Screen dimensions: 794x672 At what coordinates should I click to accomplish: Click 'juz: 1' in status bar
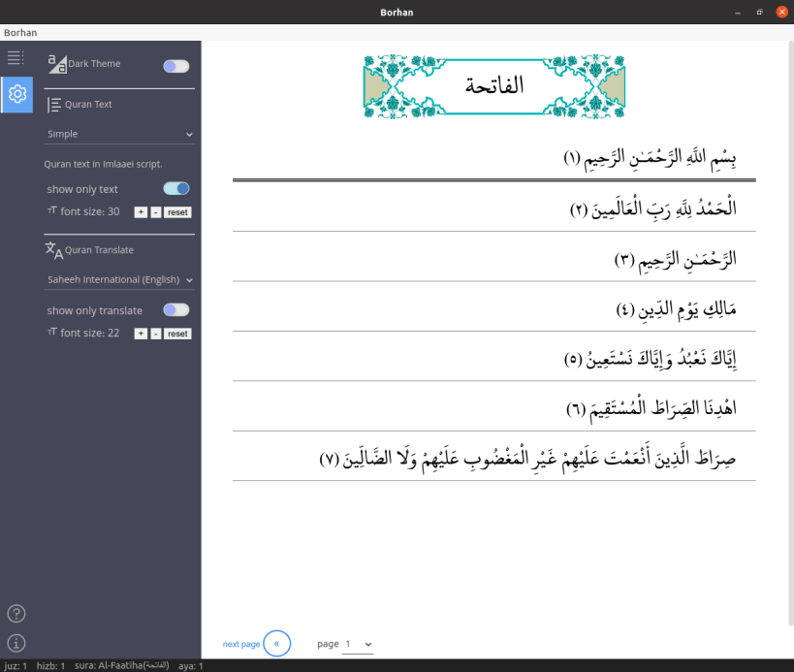16,666
